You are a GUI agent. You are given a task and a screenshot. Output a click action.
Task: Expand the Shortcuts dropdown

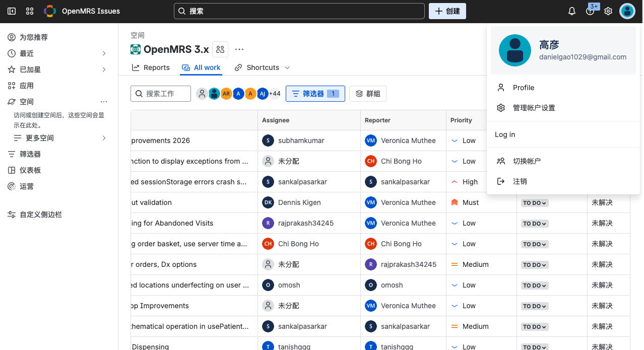pyautogui.click(x=263, y=67)
